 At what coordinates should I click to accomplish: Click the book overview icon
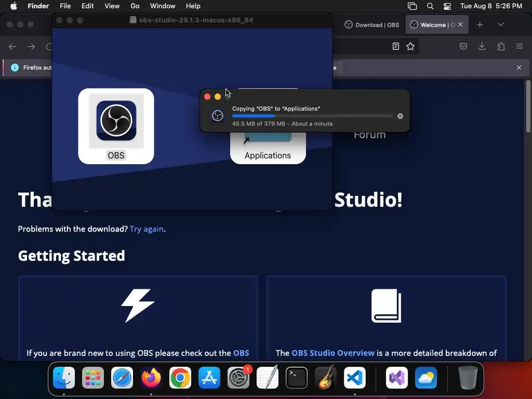386,305
